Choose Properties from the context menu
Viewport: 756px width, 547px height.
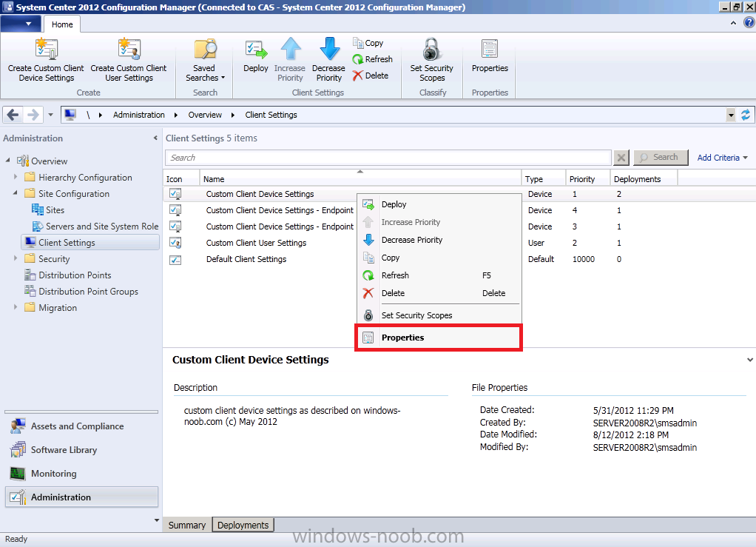click(x=439, y=338)
